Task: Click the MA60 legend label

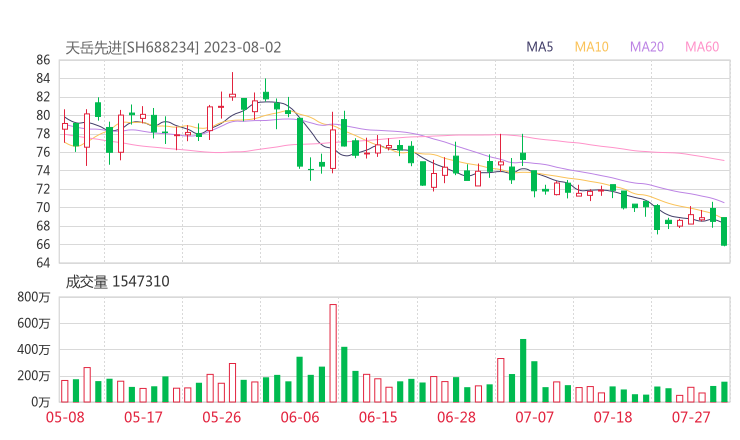Action: point(702,47)
